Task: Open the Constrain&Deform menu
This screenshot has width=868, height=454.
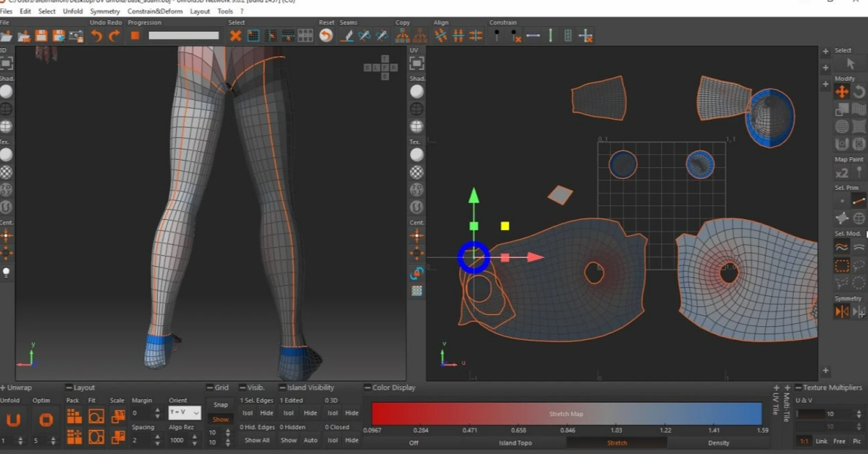Action: click(x=155, y=11)
